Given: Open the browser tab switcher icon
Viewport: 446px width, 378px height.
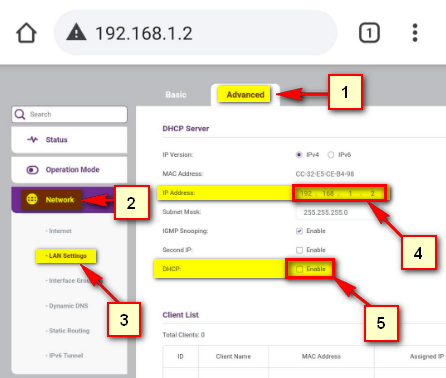Looking at the screenshot, I should click(369, 33).
